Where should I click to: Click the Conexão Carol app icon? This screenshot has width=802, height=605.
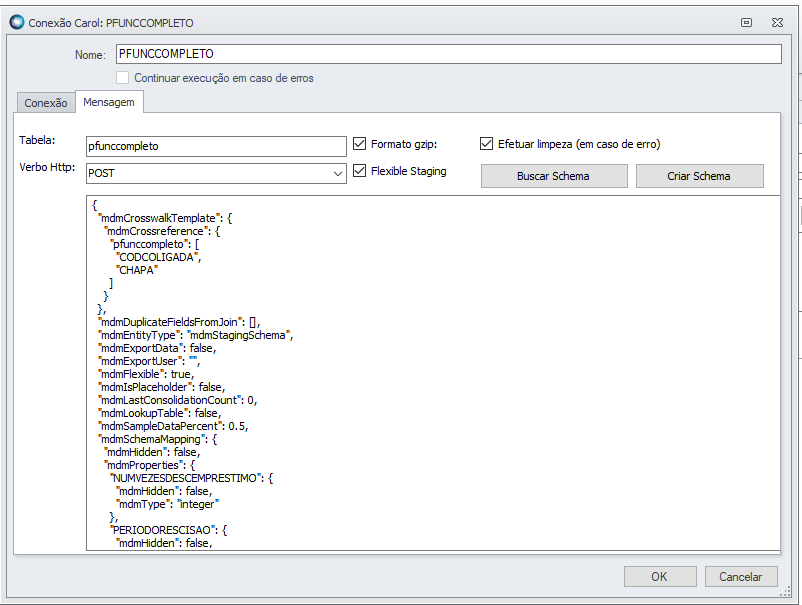tap(16, 22)
